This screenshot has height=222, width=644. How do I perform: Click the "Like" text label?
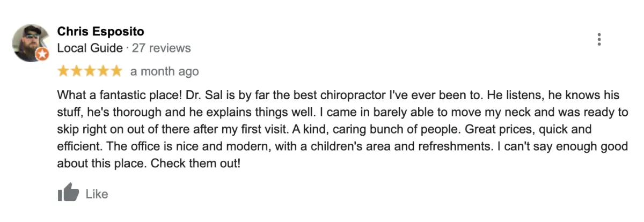97,194
